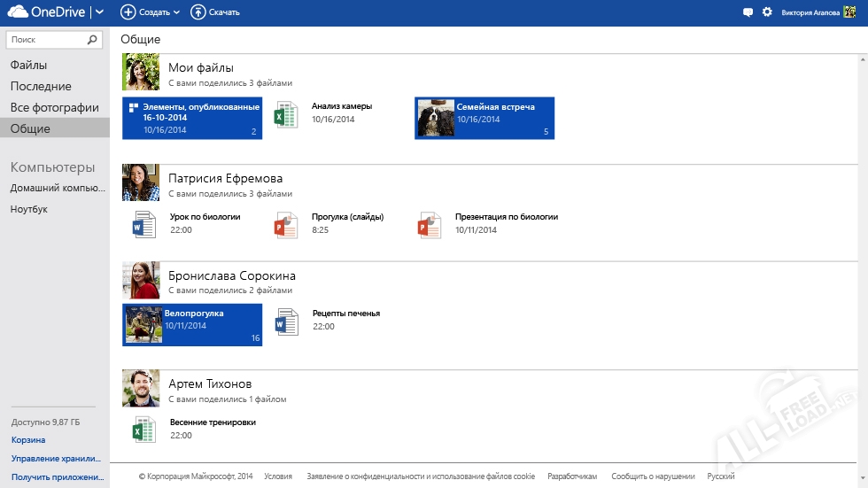The height and width of the screenshot is (488, 868).
Task: Open Презентация по биологии PowerPoint file
Action: 429,225
